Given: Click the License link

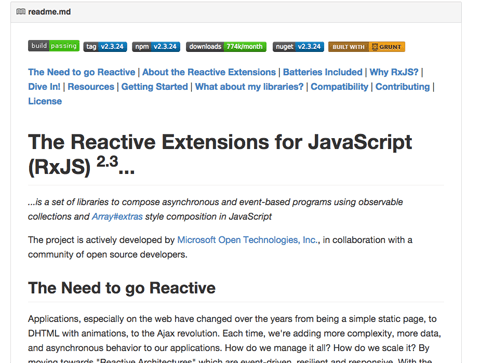Looking at the screenshot, I should point(45,101).
